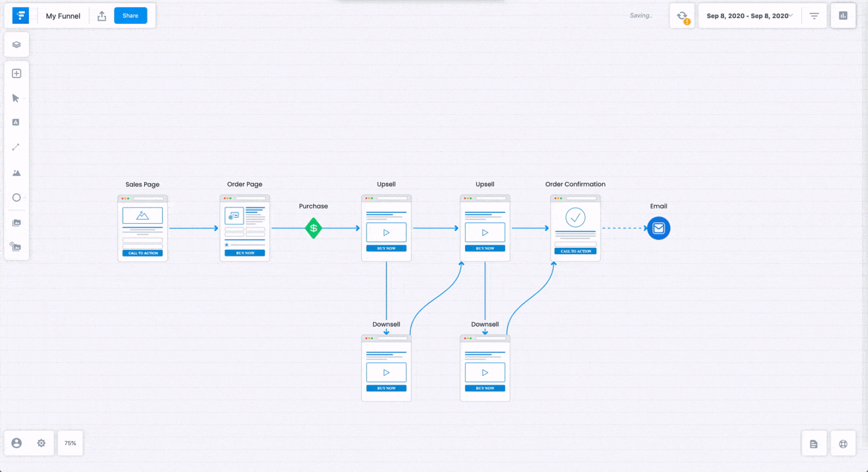The image size is (868, 472).
Task: Choose the image shape tool
Action: coord(16,172)
